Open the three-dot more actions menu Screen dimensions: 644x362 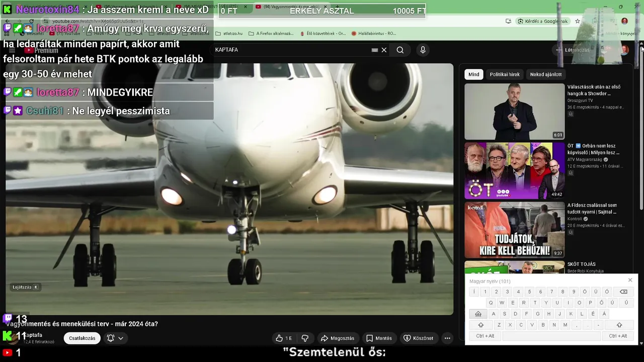447,338
